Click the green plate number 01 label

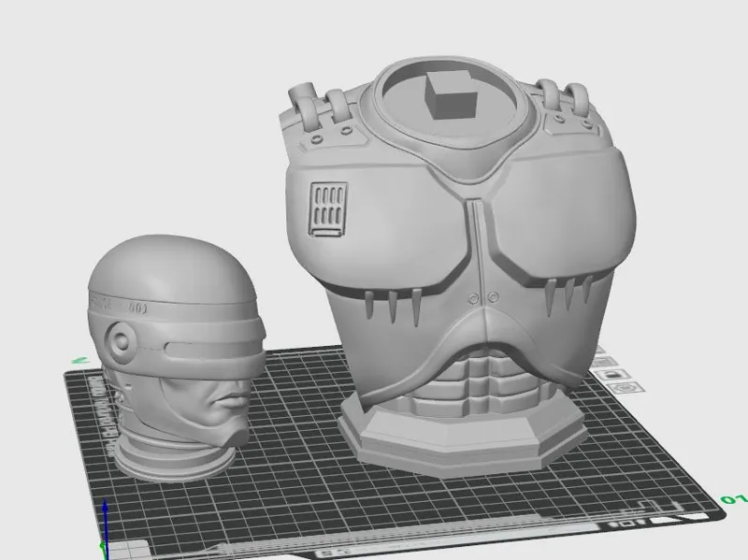coord(733,499)
